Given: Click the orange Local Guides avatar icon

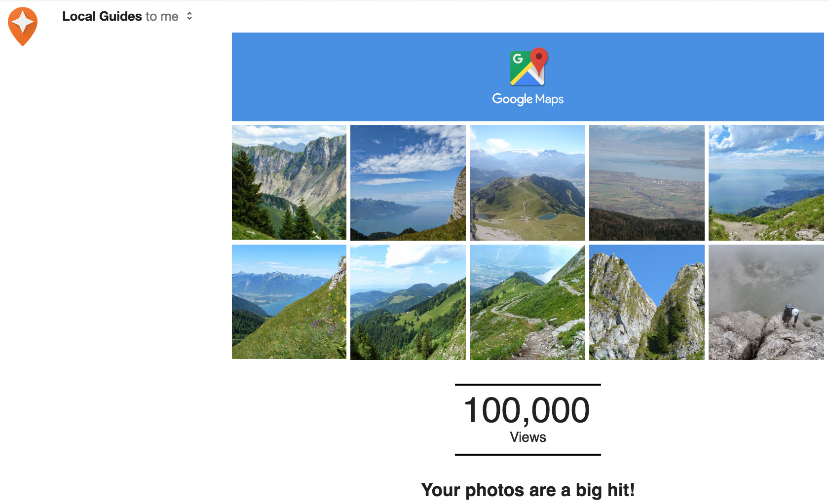Looking at the screenshot, I should 23,27.
